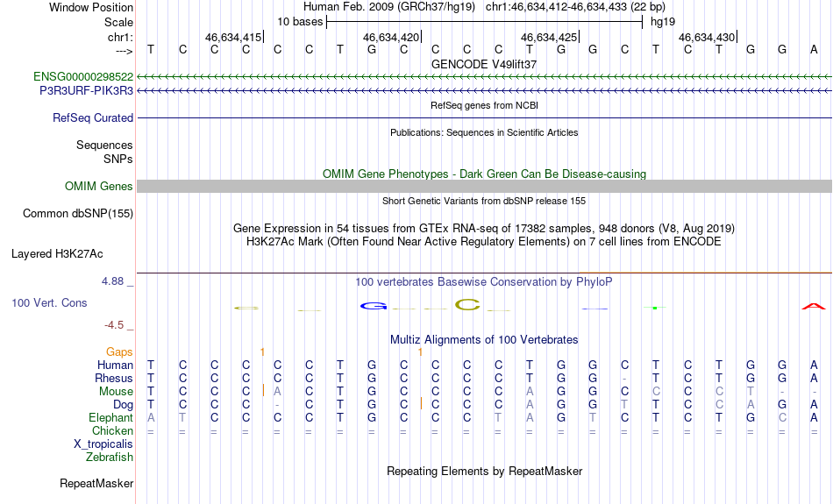Open 100 vertebrates Basewise Conservation by PhyloP
The image size is (833, 504).
484,281
